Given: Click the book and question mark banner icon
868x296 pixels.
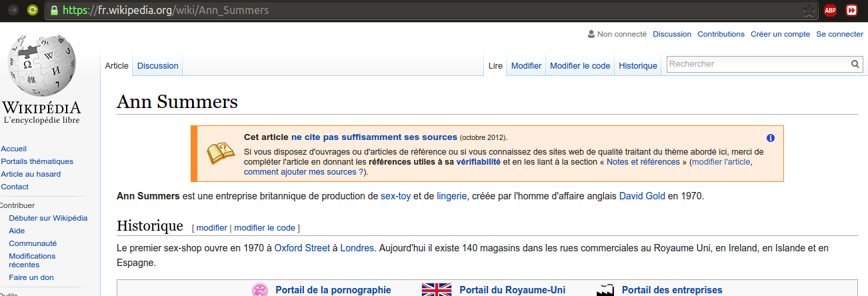Looking at the screenshot, I should (x=220, y=153).
